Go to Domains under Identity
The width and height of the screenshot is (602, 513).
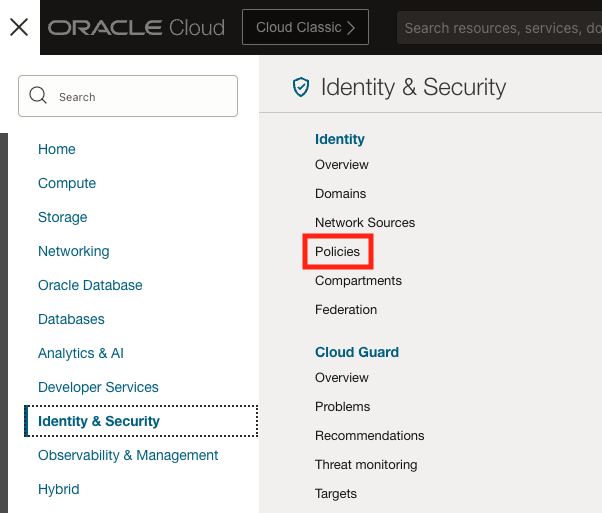(340, 193)
